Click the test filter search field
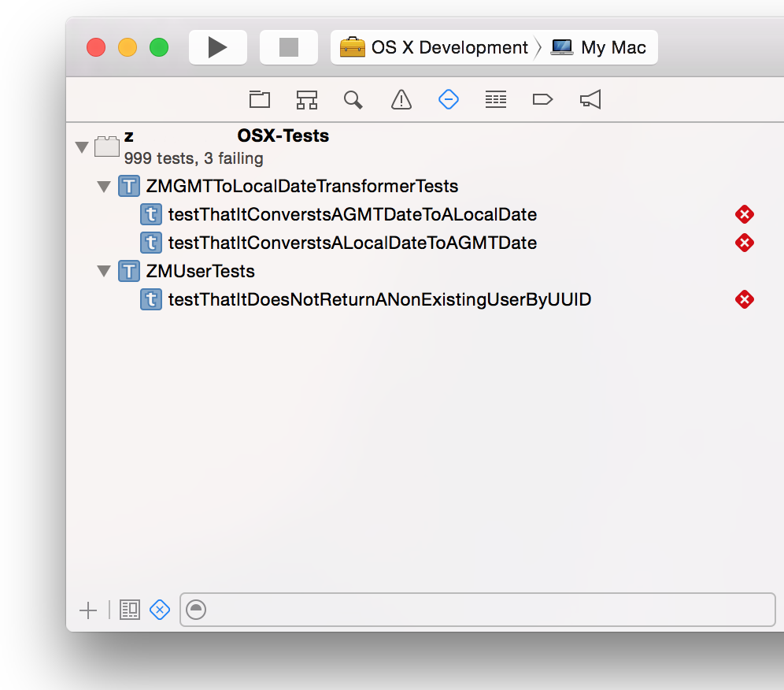The image size is (784, 690). pos(478,610)
